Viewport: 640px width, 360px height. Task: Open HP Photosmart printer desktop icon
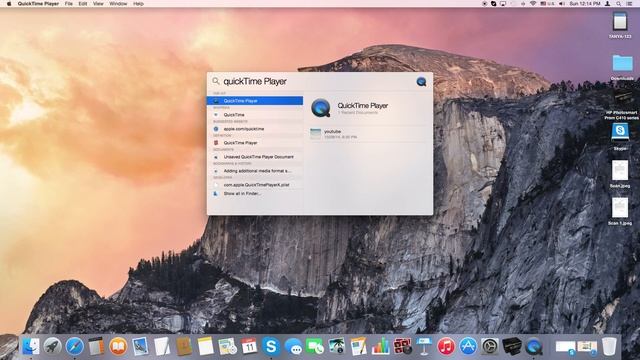(x=622, y=105)
